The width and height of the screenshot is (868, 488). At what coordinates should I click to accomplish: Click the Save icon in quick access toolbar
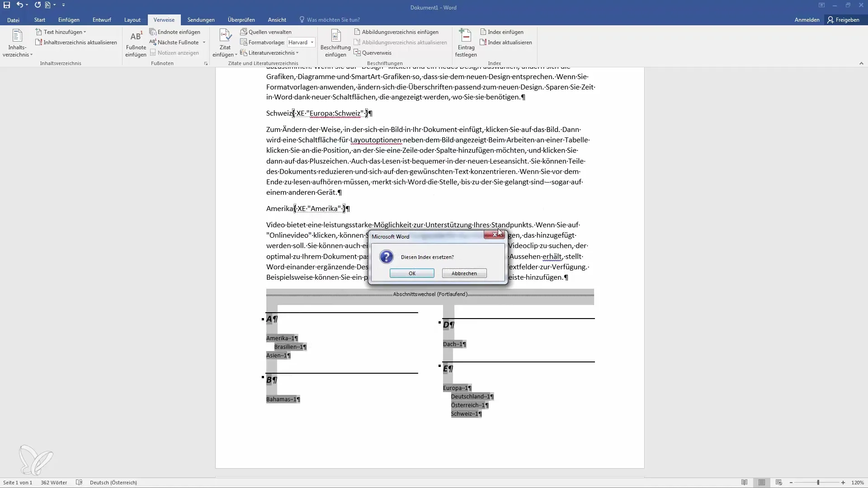click(x=7, y=5)
